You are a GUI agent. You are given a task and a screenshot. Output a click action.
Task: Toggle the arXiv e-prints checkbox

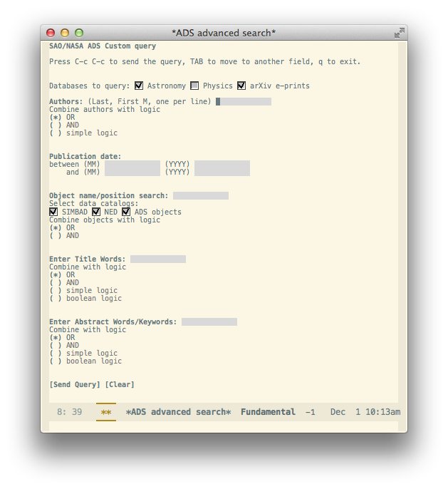click(241, 86)
